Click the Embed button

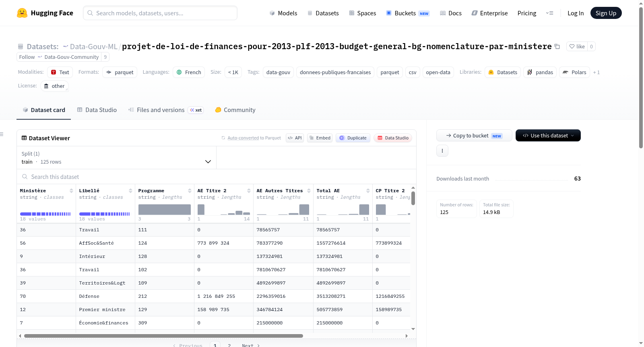click(320, 138)
